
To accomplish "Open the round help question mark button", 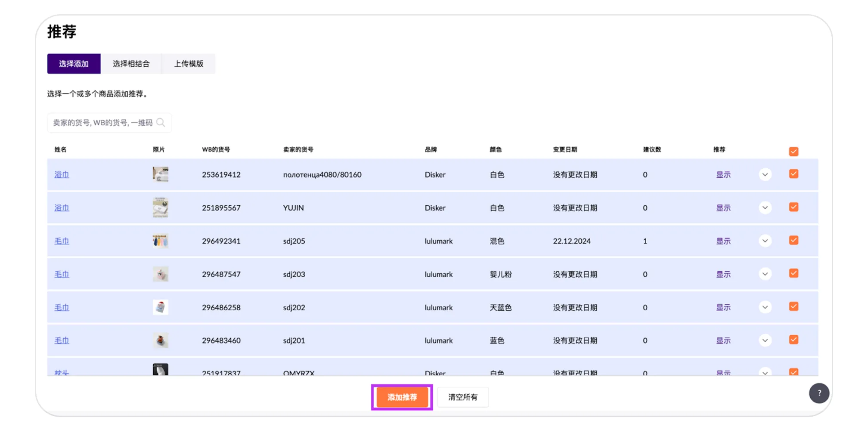I will click(x=819, y=393).
